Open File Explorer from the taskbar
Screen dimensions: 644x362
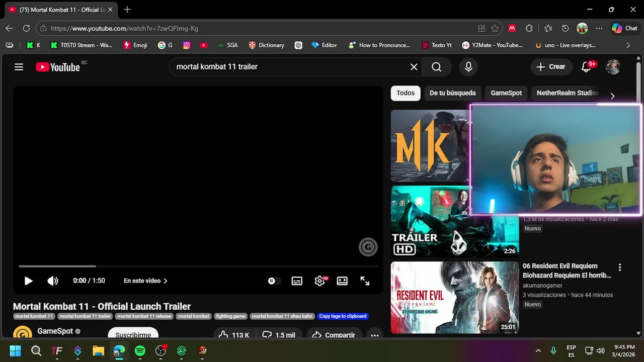tap(98, 350)
